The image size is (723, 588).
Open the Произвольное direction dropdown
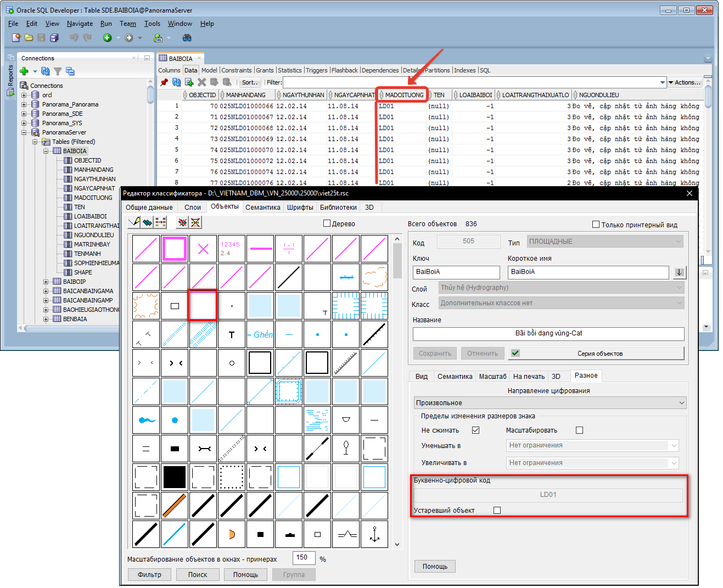tap(550, 403)
